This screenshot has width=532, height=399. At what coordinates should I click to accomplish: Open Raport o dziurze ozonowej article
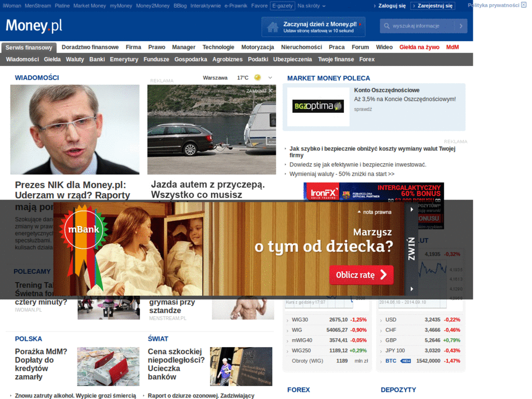[x=201, y=395]
